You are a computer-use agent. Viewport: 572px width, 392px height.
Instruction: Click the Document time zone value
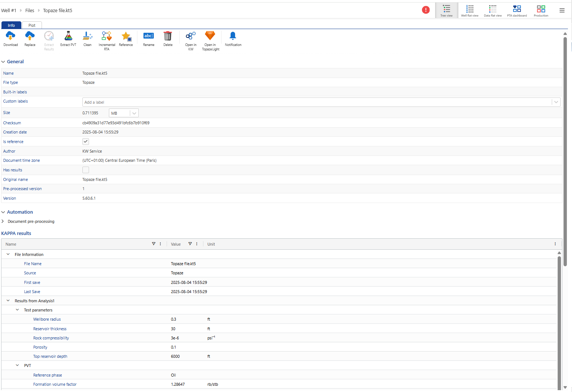click(x=120, y=160)
